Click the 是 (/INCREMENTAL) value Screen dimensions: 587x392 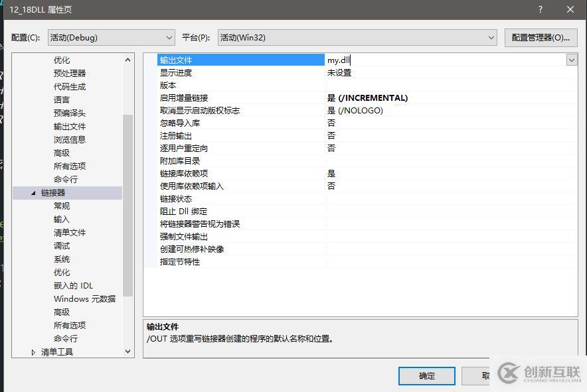click(367, 98)
